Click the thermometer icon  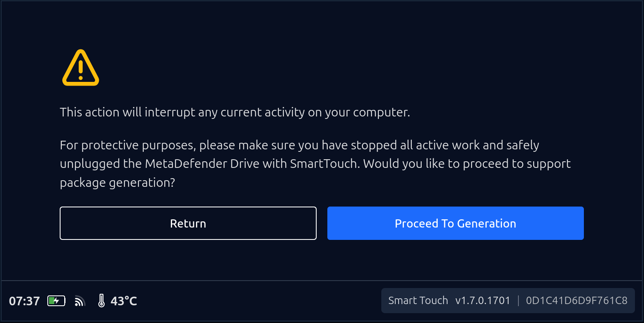(x=101, y=301)
